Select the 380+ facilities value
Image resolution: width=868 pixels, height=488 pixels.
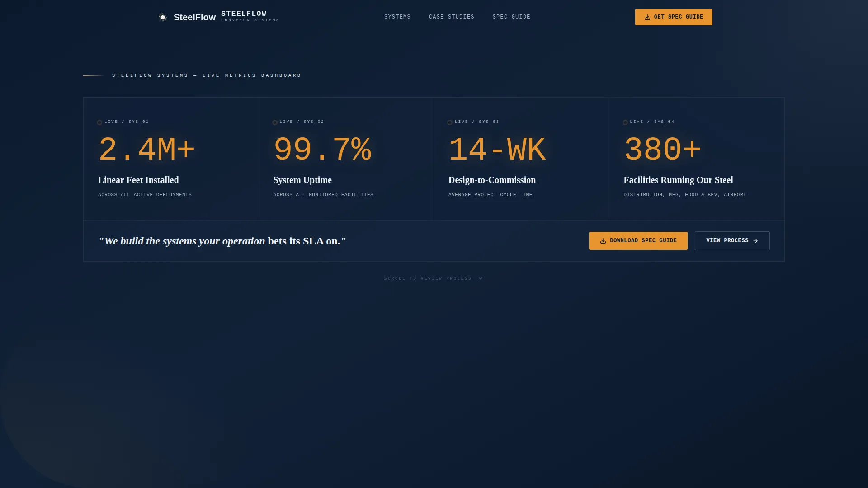(x=662, y=150)
